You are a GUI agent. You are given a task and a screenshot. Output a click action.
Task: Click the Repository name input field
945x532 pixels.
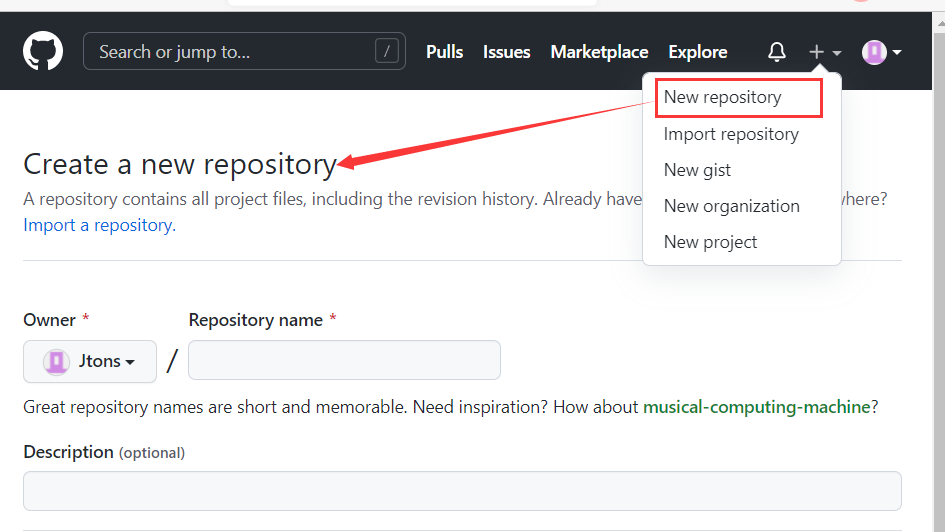[x=344, y=360]
